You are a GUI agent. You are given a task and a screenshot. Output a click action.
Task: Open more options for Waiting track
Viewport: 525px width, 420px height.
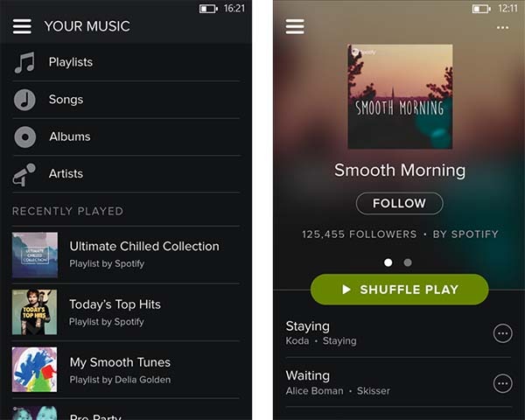[x=502, y=383]
